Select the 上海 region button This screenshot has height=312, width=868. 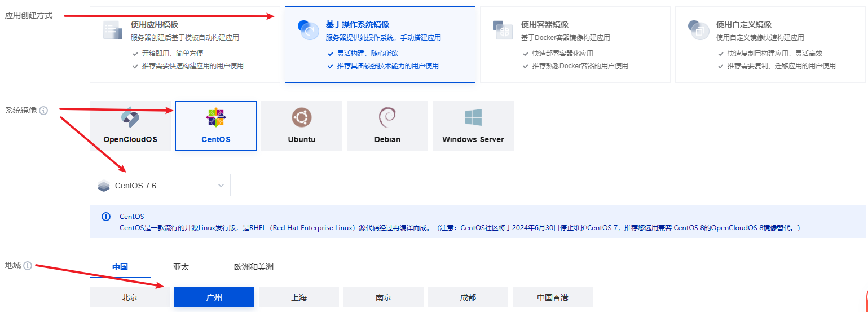click(299, 297)
